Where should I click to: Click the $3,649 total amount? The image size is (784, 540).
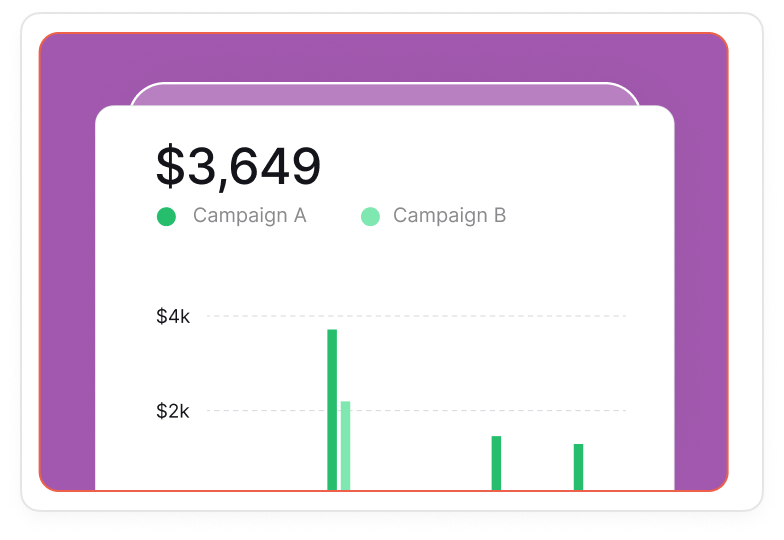[238, 167]
